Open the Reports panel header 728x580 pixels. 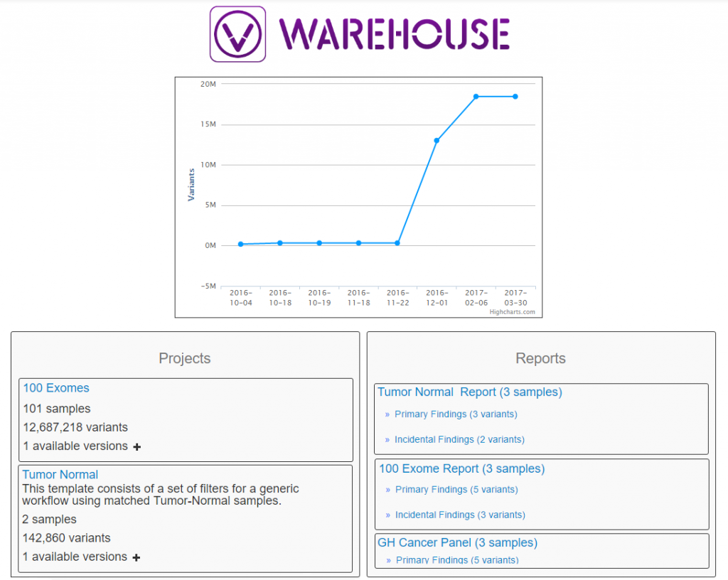pos(540,358)
